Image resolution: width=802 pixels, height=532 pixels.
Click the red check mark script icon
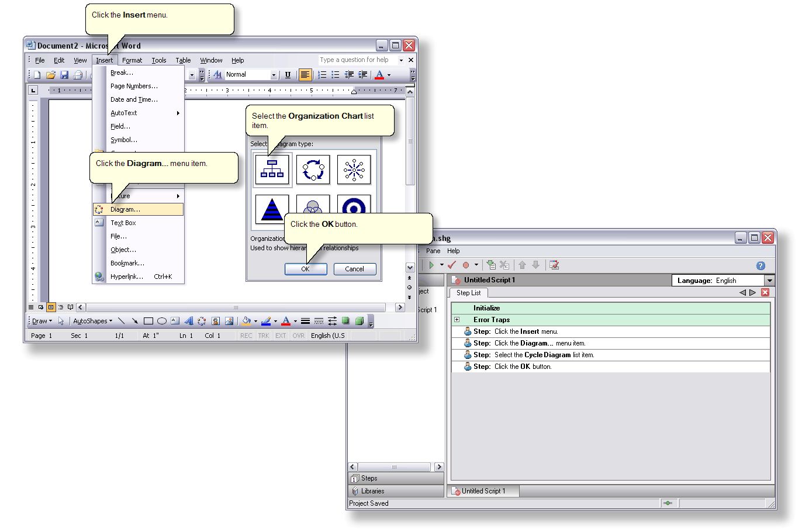tap(452, 265)
